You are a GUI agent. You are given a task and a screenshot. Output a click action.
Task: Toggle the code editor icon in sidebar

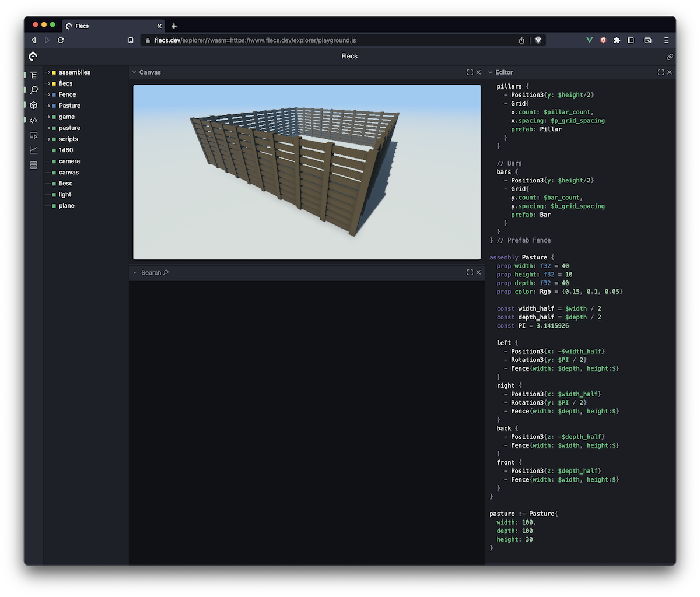point(34,120)
